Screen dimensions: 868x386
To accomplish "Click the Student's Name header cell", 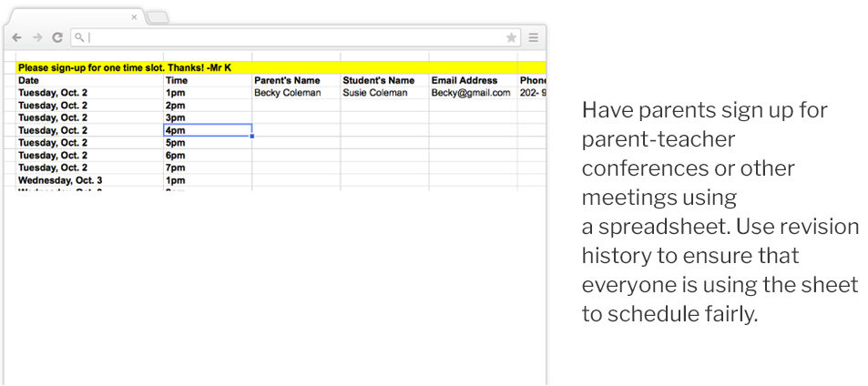I will pos(384,80).
